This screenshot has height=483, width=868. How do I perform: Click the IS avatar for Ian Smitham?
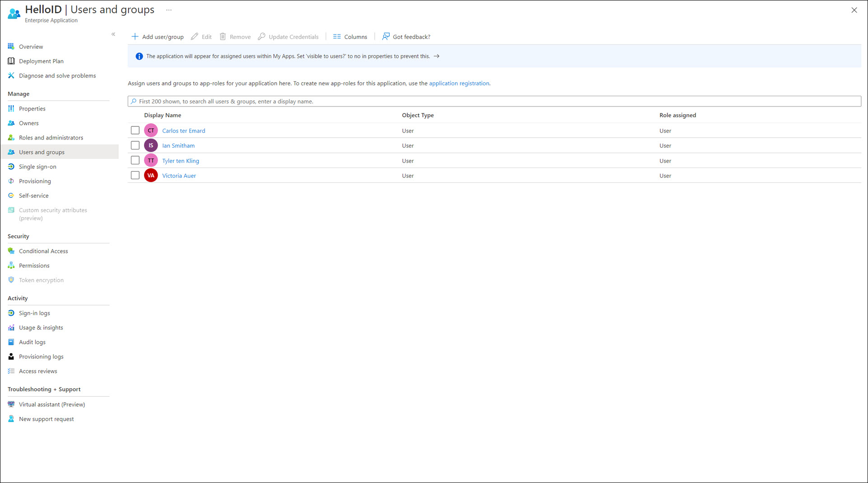pyautogui.click(x=151, y=145)
